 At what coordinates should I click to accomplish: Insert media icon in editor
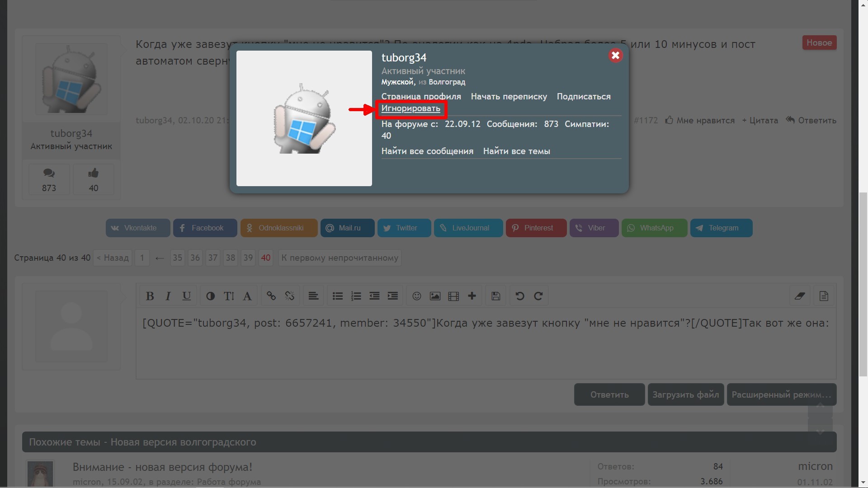coord(453,296)
